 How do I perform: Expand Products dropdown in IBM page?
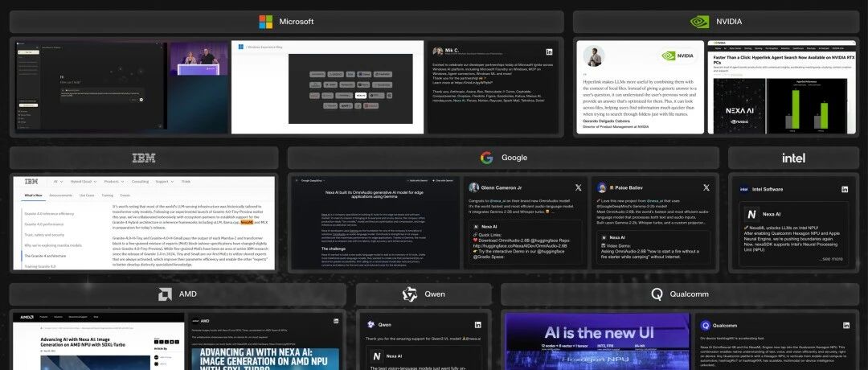point(115,181)
